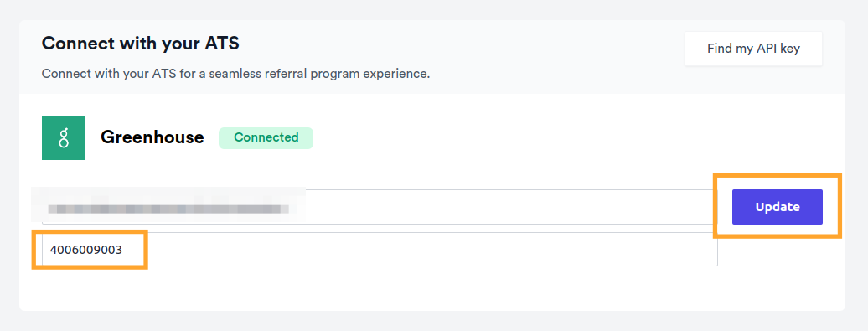Click empty space in the numeric ID field

point(421,250)
